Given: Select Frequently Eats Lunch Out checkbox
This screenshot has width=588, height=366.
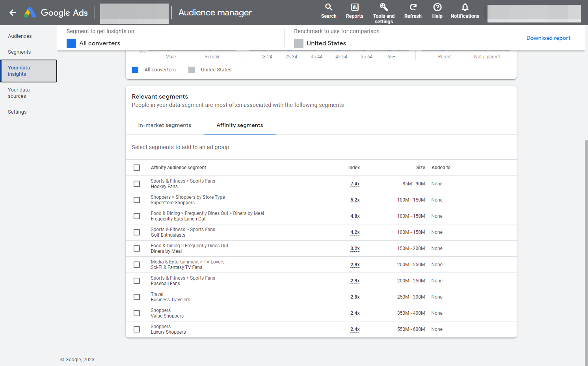Looking at the screenshot, I should point(137,216).
